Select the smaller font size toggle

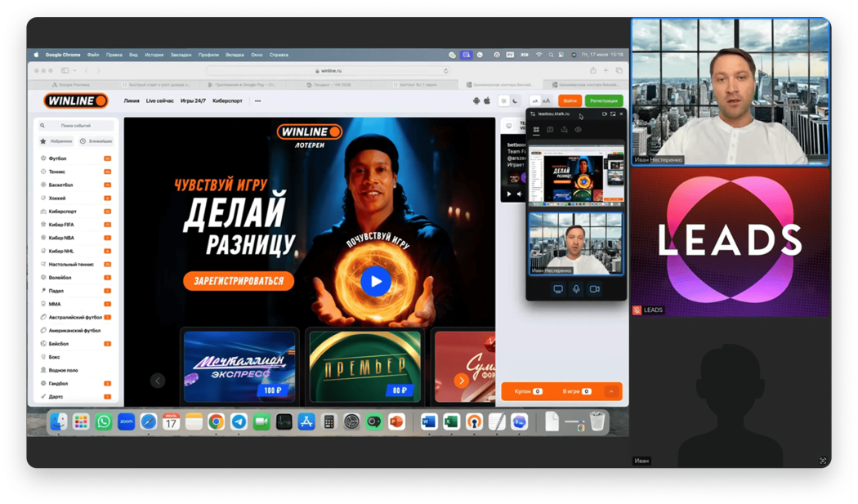[535, 100]
